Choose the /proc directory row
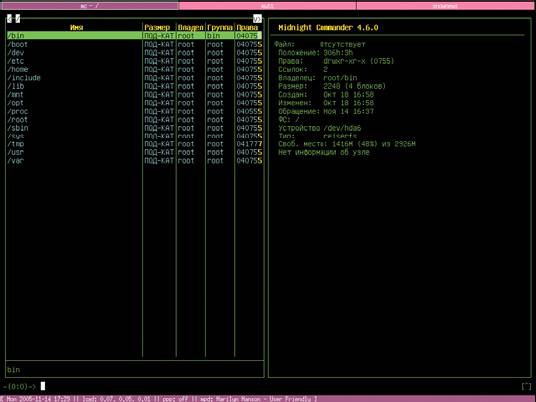Screen dimensions: 536x402 tap(134, 111)
